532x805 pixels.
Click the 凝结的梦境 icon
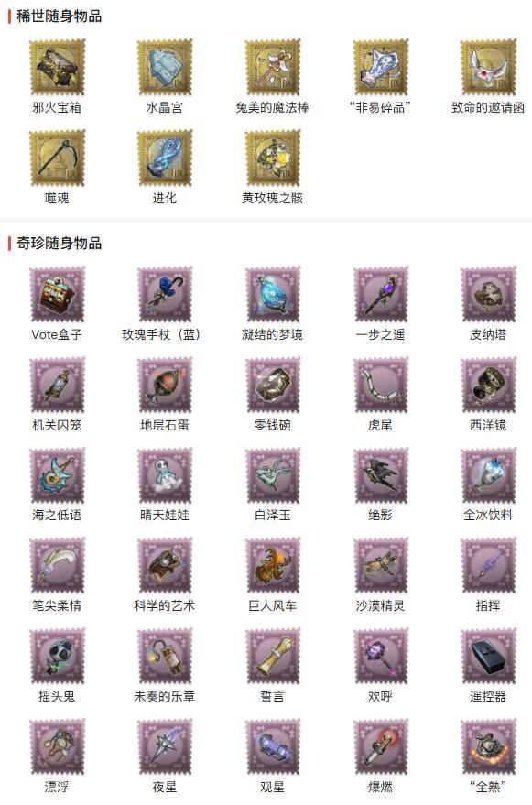(273, 294)
